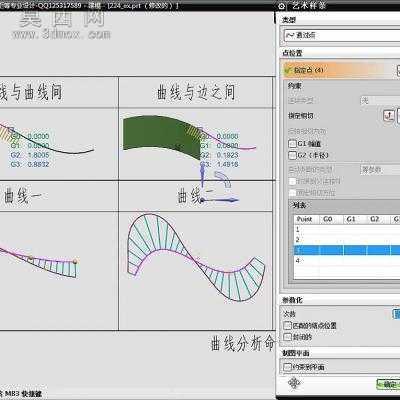This screenshot has height=400, width=400.
Task: Click the horizontal blue arrow drag handle
Action: click(x=220, y=200)
